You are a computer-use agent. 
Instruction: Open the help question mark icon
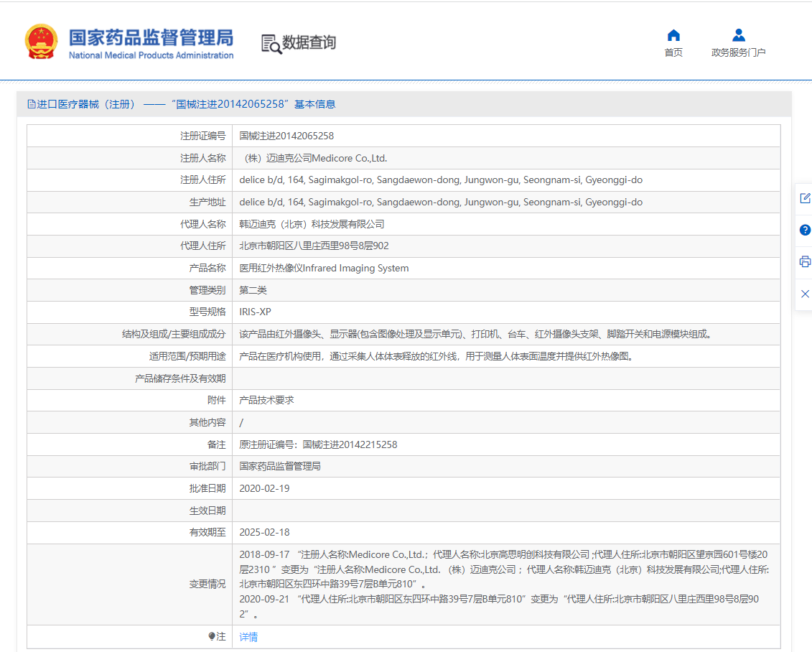tap(805, 230)
